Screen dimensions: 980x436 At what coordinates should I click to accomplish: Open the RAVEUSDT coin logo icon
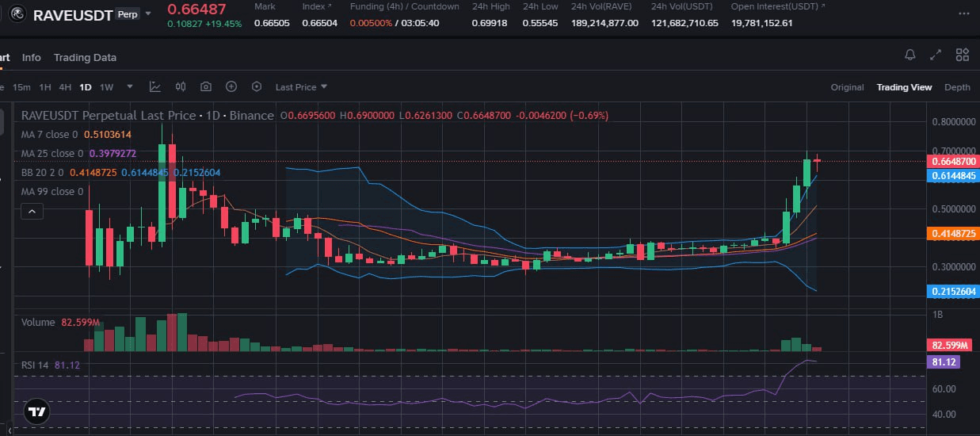pyautogui.click(x=16, y=14)
